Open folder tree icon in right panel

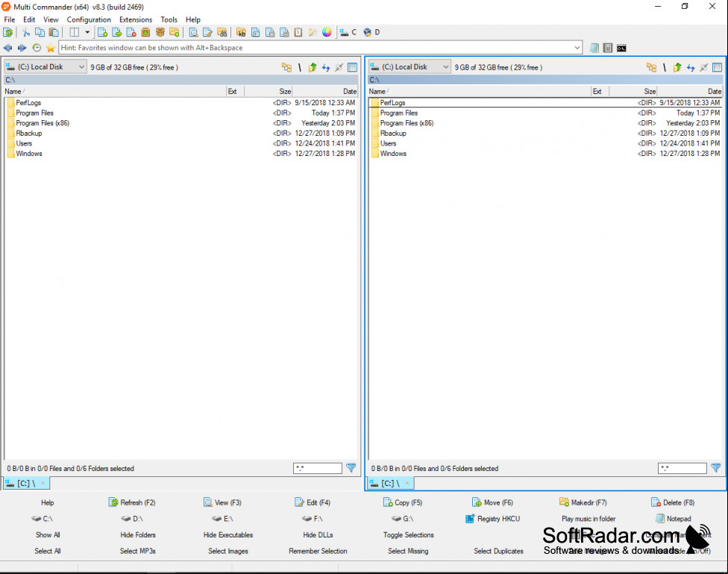[651, 67]
